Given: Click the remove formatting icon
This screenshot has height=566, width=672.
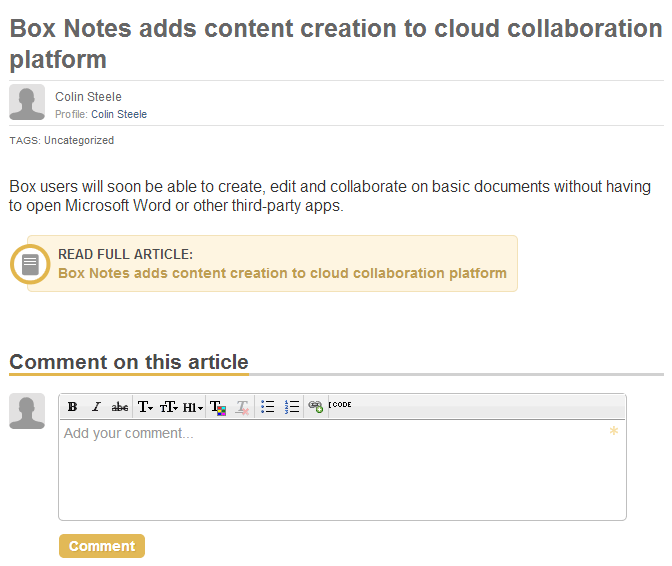Looking at the screenshot, I should (242, 407).
